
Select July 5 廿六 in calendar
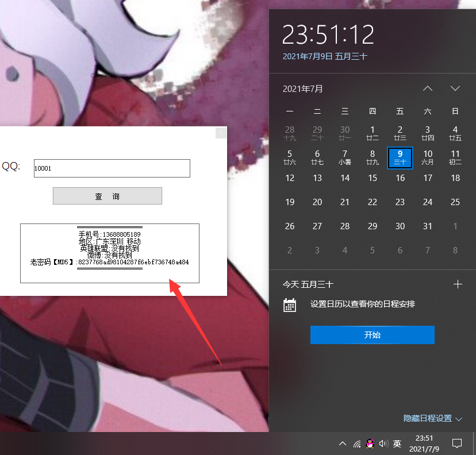click(x=290, y=158)
